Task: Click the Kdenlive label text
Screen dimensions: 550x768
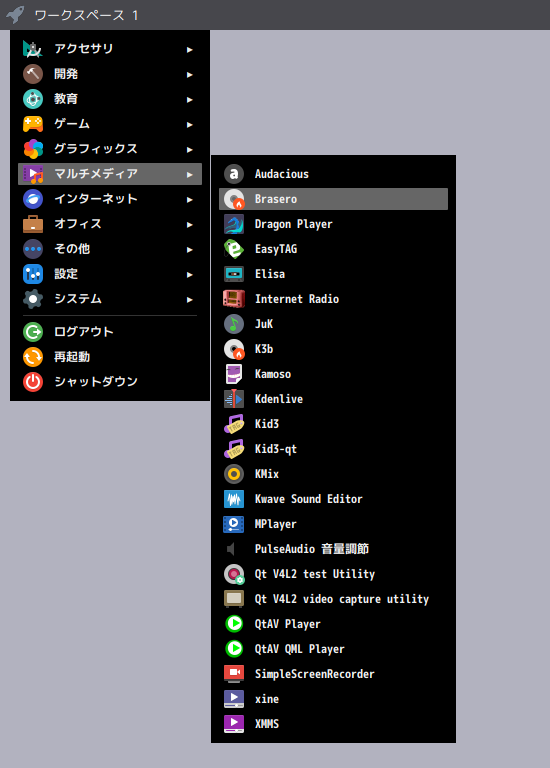Action: coord(279,399)
